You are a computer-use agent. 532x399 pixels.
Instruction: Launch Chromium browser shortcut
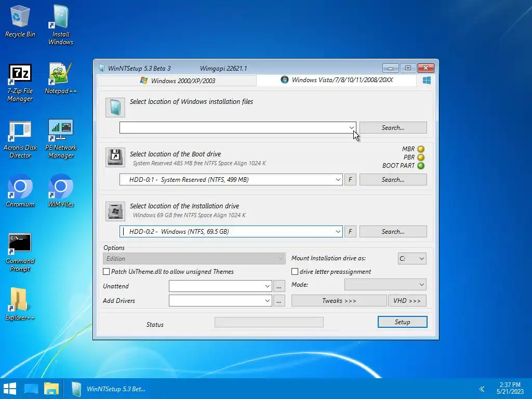tap(20, 190)
